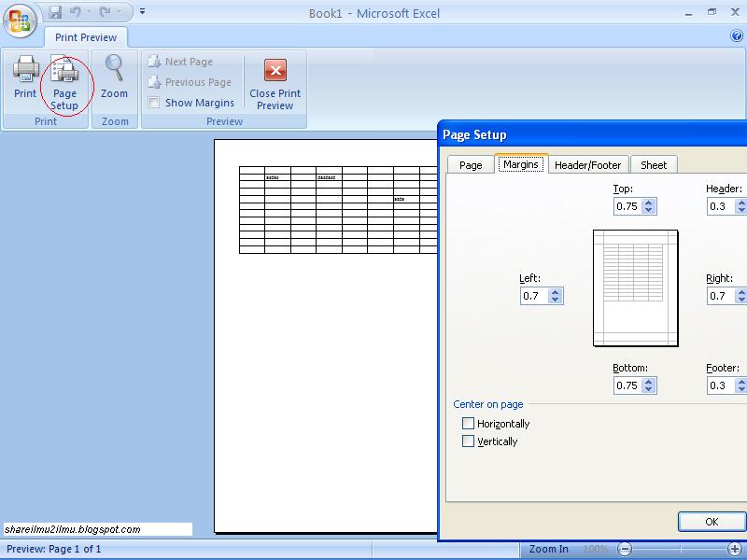This screenshot has width=747, height=560.
Task: Redo action in Quick Access toolbar
Action: click(106, 12)
